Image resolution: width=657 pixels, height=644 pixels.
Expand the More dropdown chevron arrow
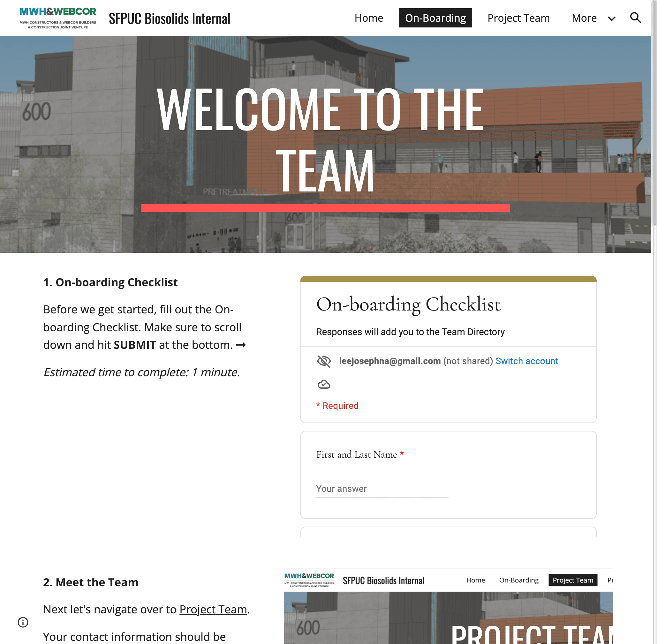[x=612, y=18]
